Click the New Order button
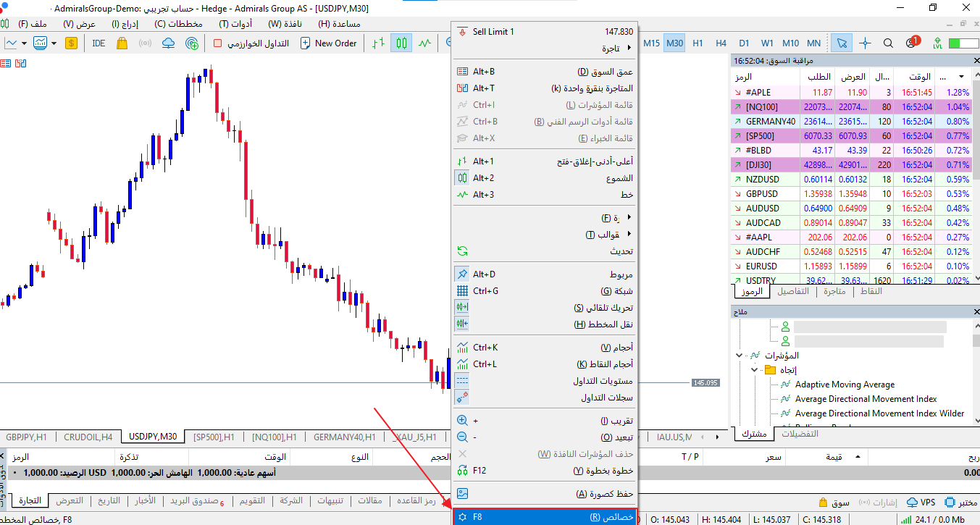The width and height of the screenshot is (980, 525). coord(328,43)
